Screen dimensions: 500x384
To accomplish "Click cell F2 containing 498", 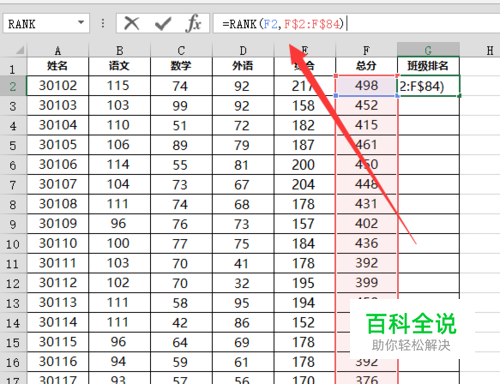I will [x=366, y=86].
